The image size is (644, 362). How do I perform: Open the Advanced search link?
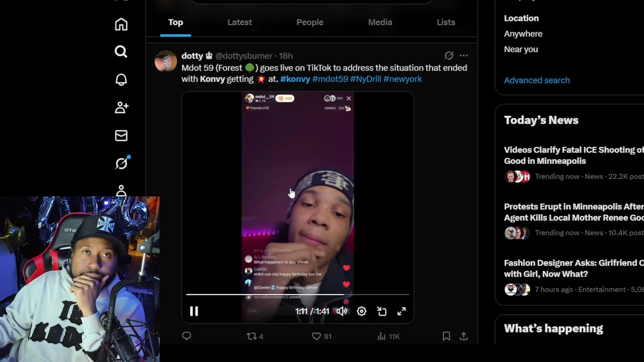[537, 80]
